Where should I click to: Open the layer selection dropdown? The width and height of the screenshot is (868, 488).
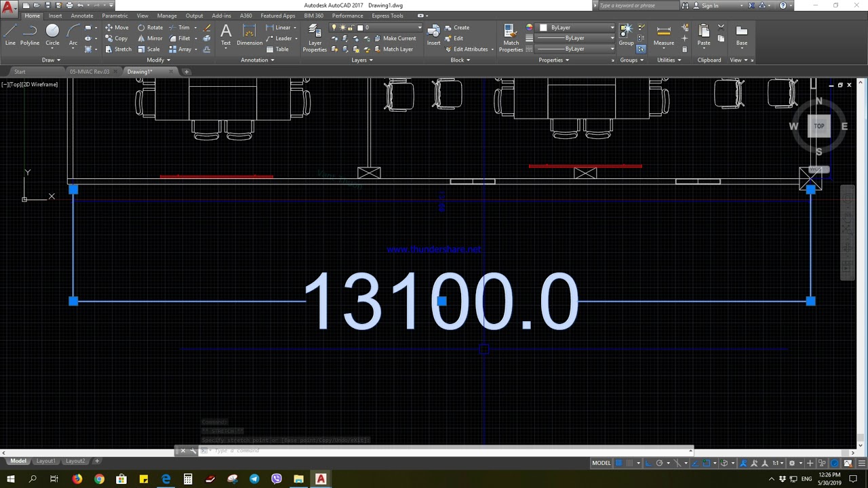[x=376, y=28]
